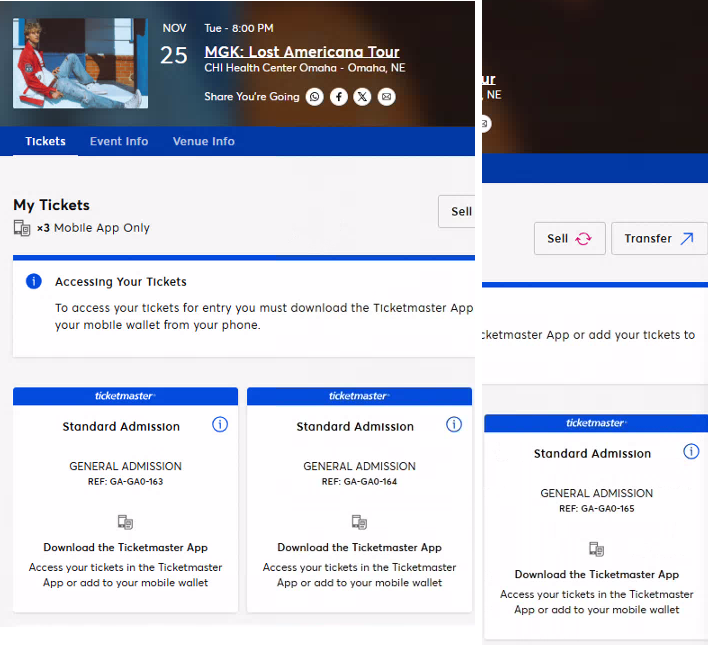Click ticketmaster header on ticket GA-GA0-165
Image resolution: width=708 pixels, height=645 pixels.
point(596,423)
